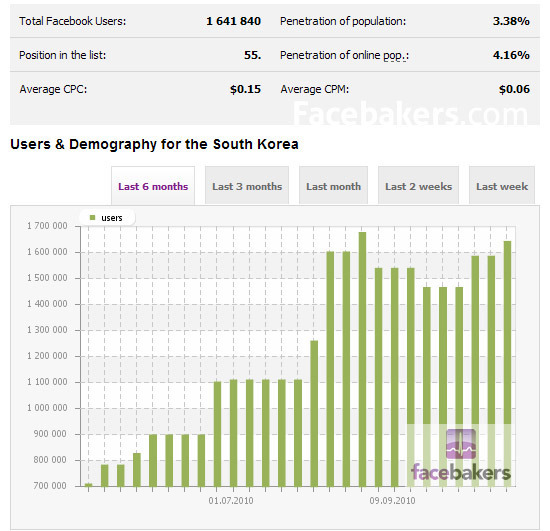
Task: Switch to the Last 3 months tab
Action: pos(247,186)
